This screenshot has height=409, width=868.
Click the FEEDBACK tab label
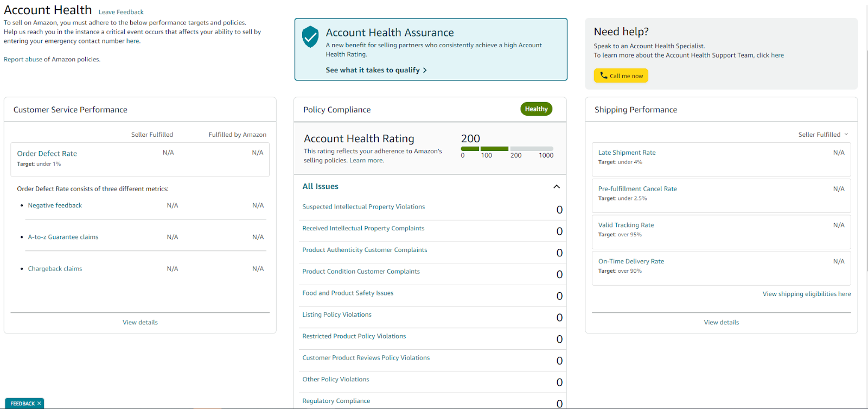(22, 404)
